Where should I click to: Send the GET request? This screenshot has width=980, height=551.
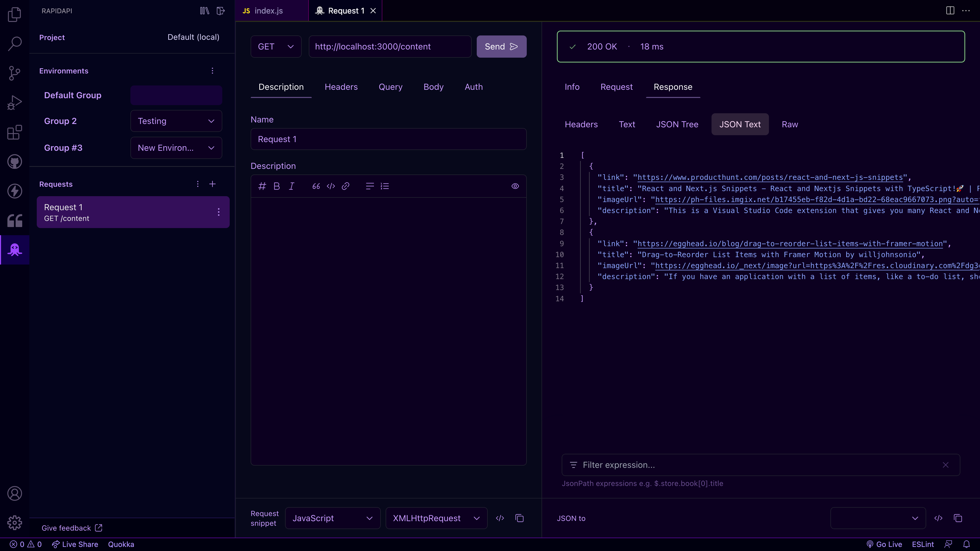501,47
